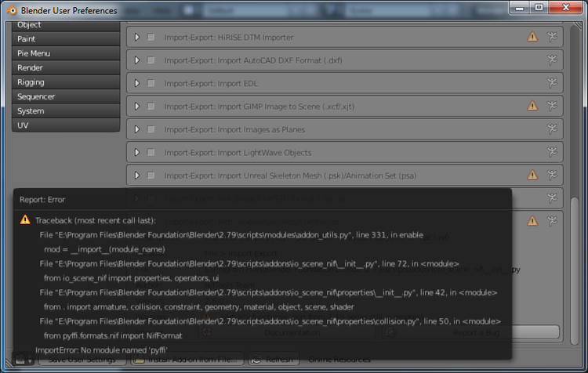The image size is (588, 373).
Task: Click the 'mod = __import__(module_name)' line
Action: [x=104, y=249]
